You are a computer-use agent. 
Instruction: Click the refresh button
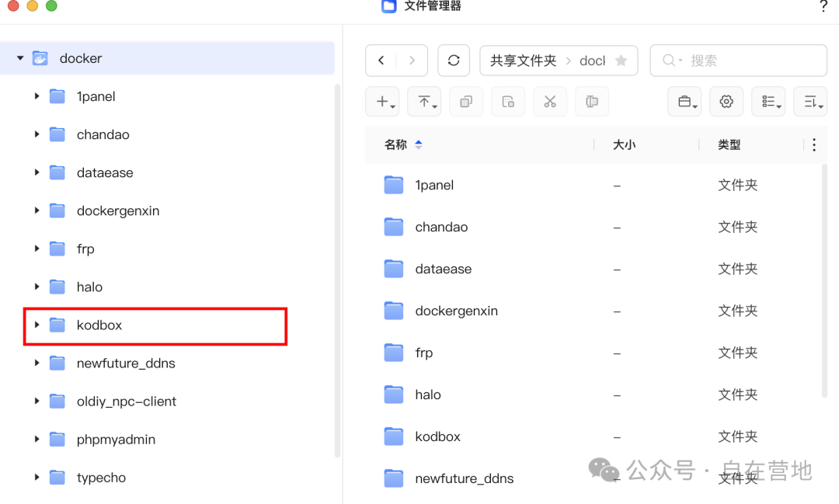pyautogui.click(x=454, y=61)
